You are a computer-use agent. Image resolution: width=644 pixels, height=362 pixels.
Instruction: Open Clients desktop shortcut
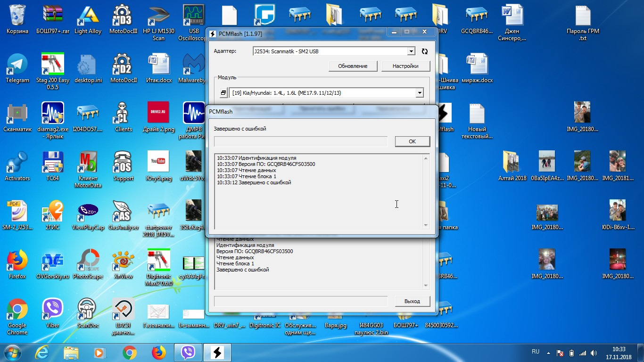pos(124,118)
